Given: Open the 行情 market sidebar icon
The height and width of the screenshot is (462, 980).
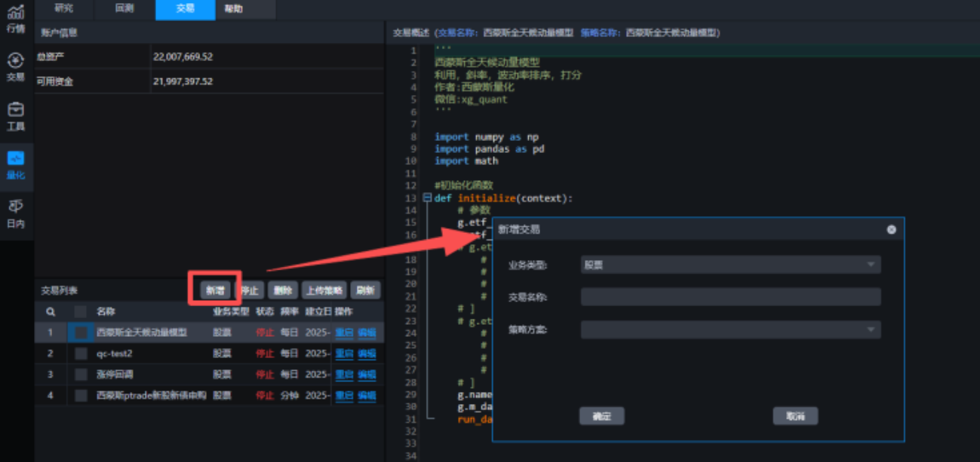Looking at the screenshot, I should coord(16,18).
